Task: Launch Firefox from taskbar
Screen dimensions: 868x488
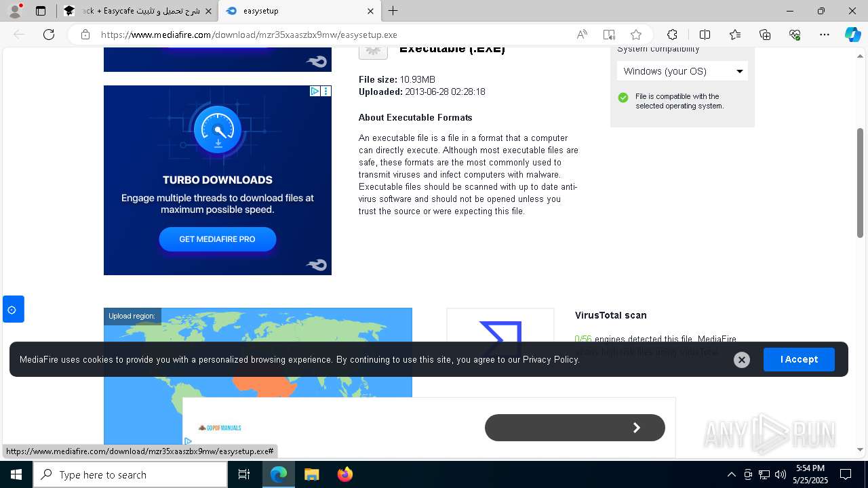Action: tap(344, 474)
